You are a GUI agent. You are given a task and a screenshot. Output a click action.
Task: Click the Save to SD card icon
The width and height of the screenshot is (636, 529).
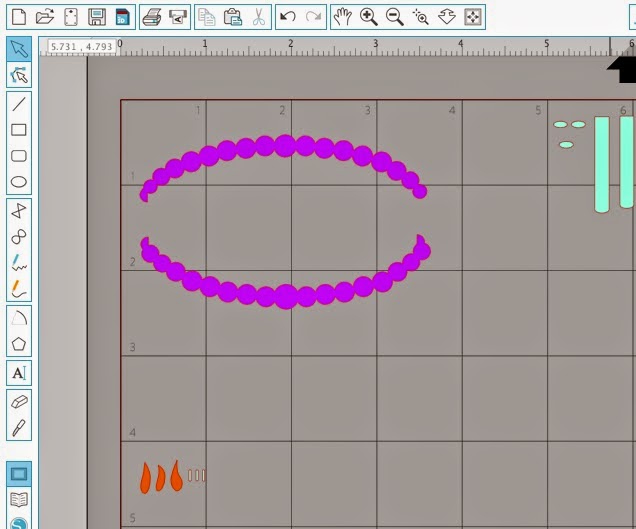tap(122, 17)
